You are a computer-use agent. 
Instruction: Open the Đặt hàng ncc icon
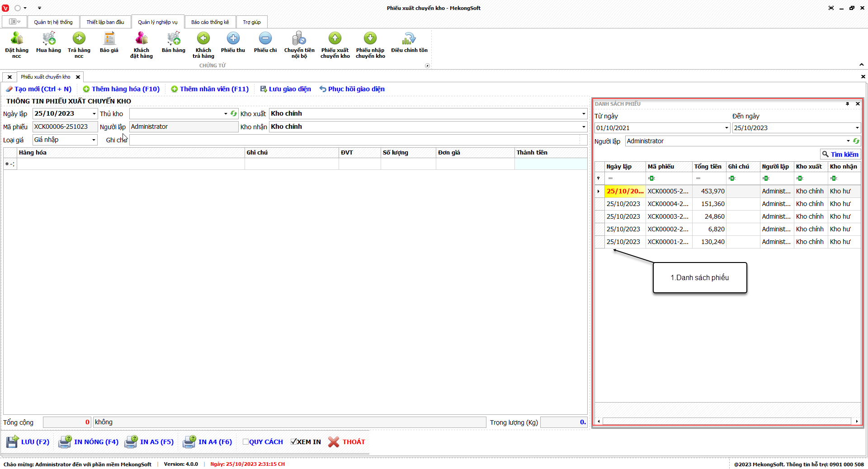17,39
